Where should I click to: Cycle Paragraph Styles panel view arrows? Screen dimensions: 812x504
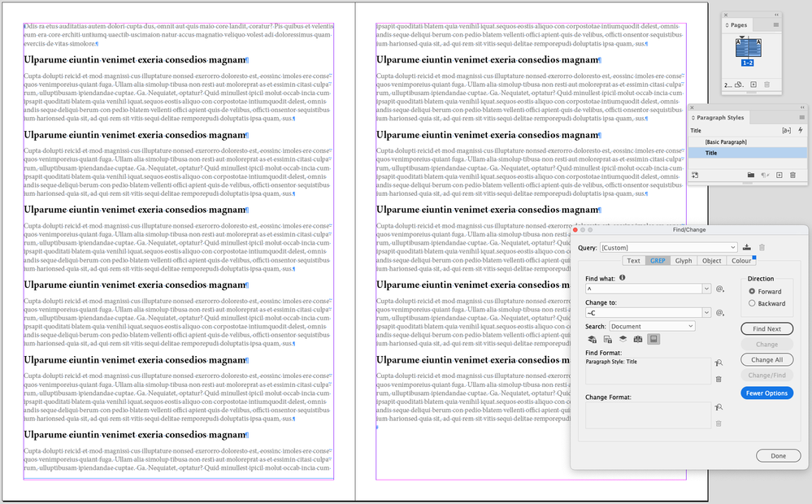tap(693, 118)
